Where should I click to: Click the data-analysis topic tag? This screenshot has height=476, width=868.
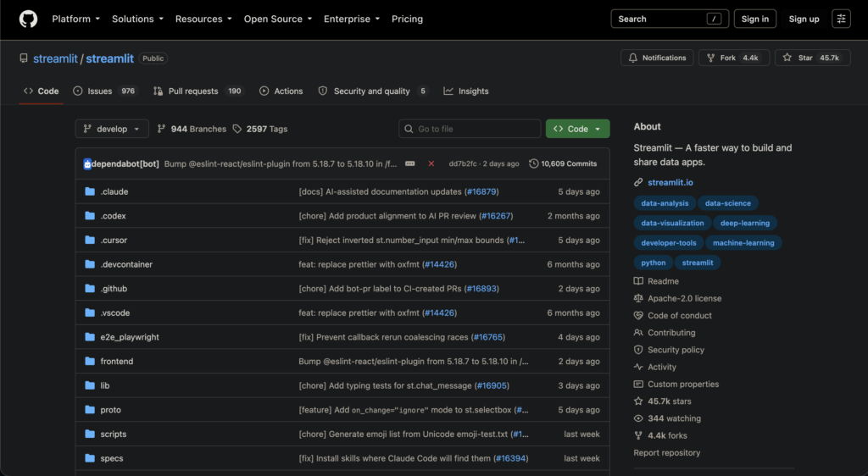coord(665,203)
